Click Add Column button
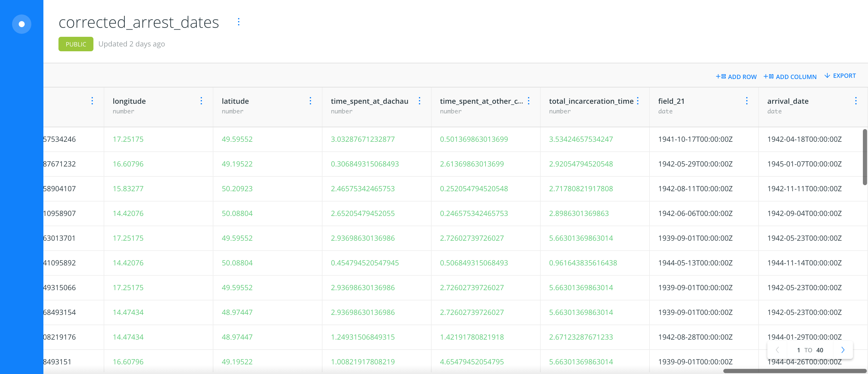 790,77
